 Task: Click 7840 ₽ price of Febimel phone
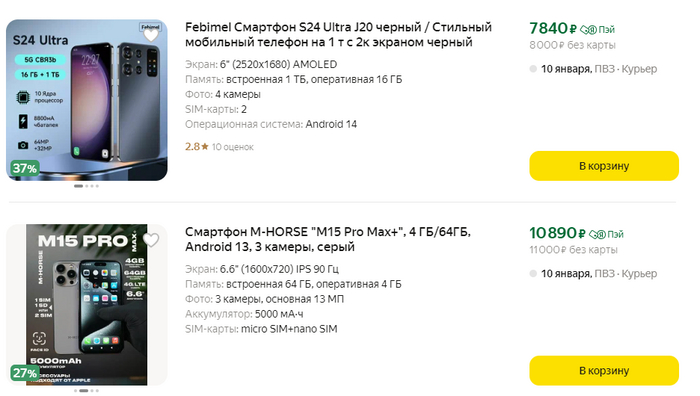click(x=553, y=29)
